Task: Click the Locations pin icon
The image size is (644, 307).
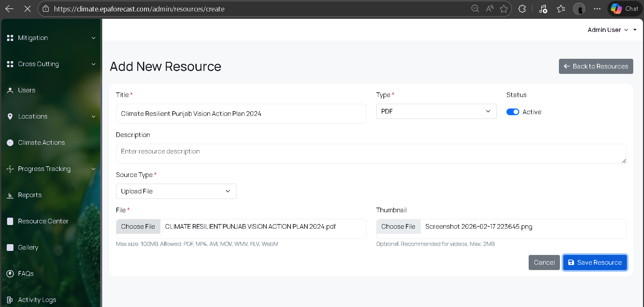Action: [10, 117]
